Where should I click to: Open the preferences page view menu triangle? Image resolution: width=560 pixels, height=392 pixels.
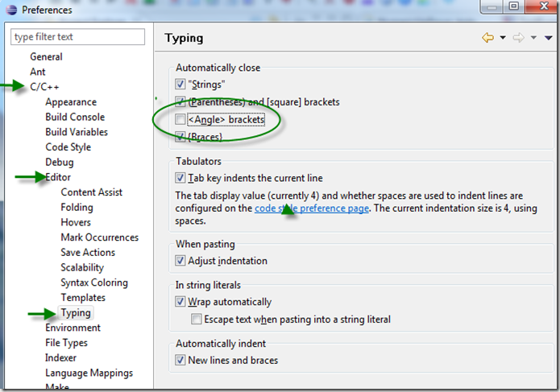[548, 38]
